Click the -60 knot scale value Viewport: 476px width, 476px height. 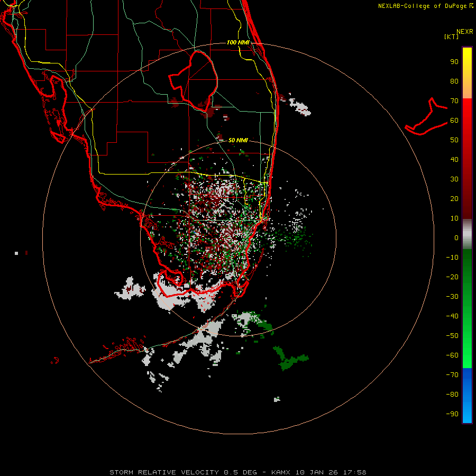452,355
